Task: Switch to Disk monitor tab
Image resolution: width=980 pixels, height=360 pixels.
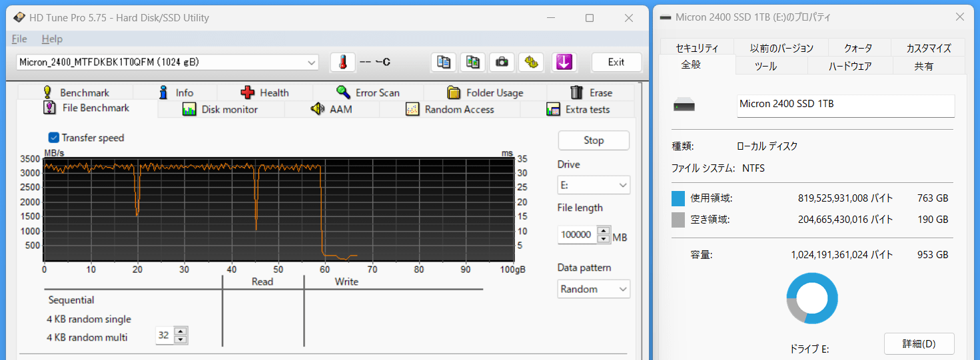Action: coord(221,109)
